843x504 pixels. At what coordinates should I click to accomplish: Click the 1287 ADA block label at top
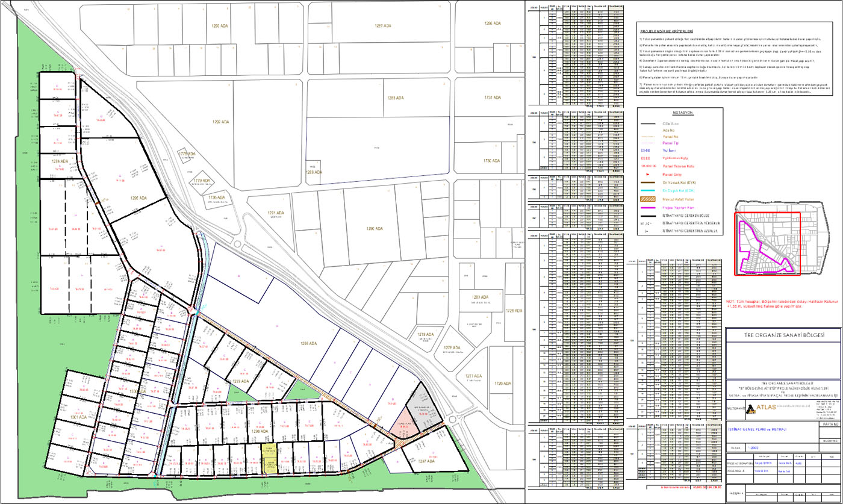coord(383,26)
